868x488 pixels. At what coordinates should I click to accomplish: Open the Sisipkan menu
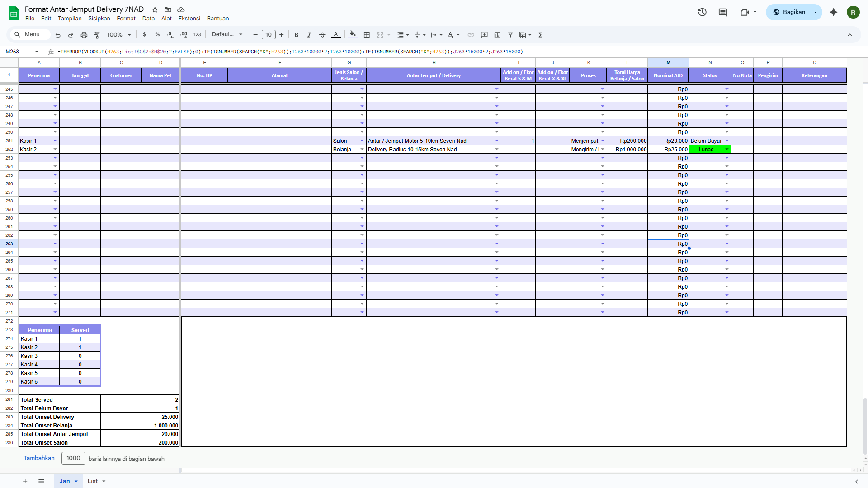tap(99, 19)
